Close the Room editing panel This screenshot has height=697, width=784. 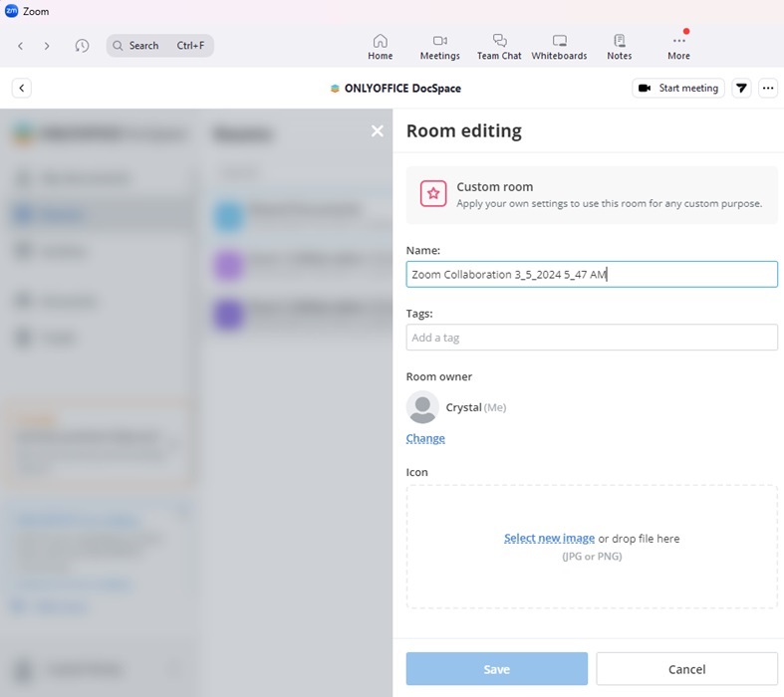click(x=377, y=130)
